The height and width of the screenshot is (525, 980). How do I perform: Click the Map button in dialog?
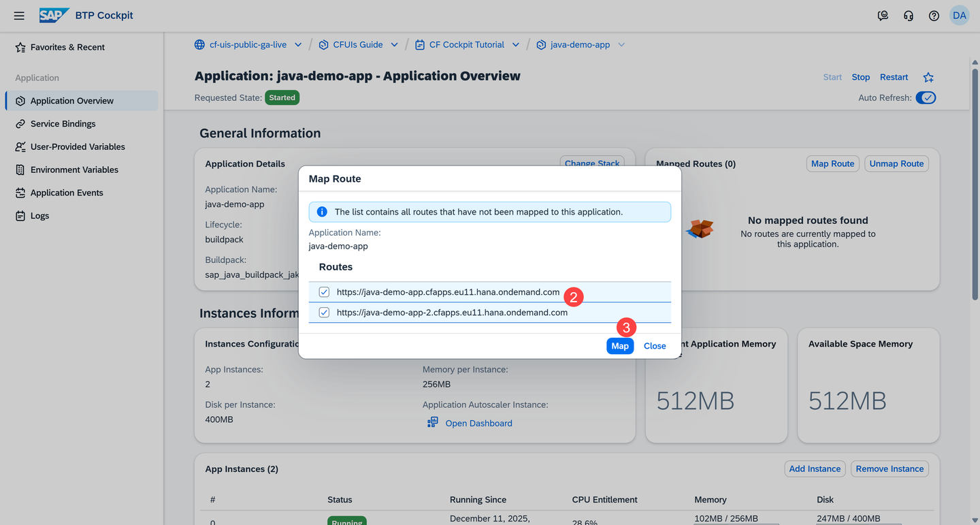click(x=620, y=346)
